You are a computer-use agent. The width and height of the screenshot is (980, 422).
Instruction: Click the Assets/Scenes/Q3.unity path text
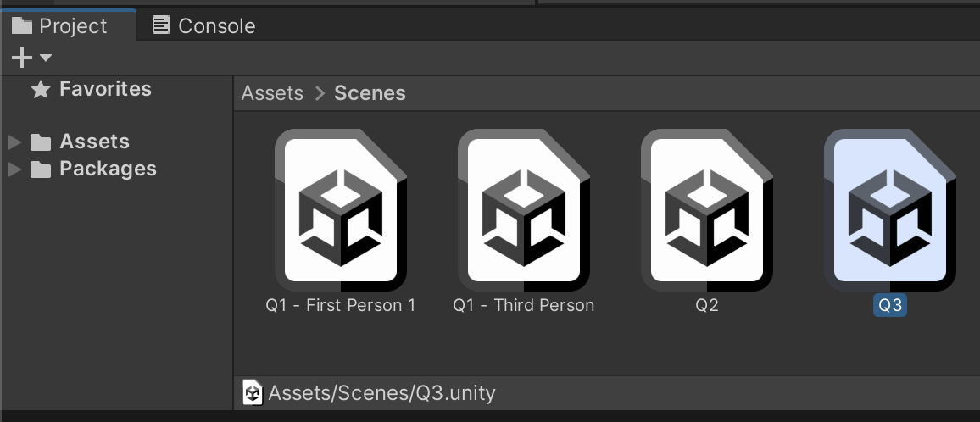tap(381, 393)
